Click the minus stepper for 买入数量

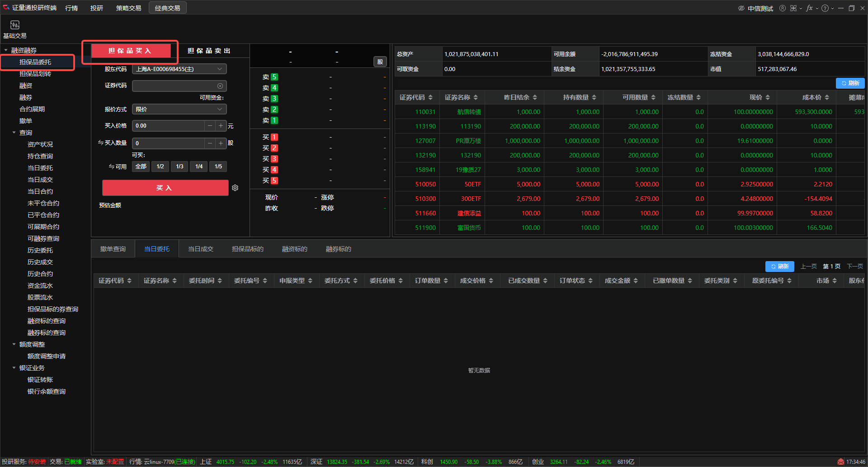tap(210, 143)
